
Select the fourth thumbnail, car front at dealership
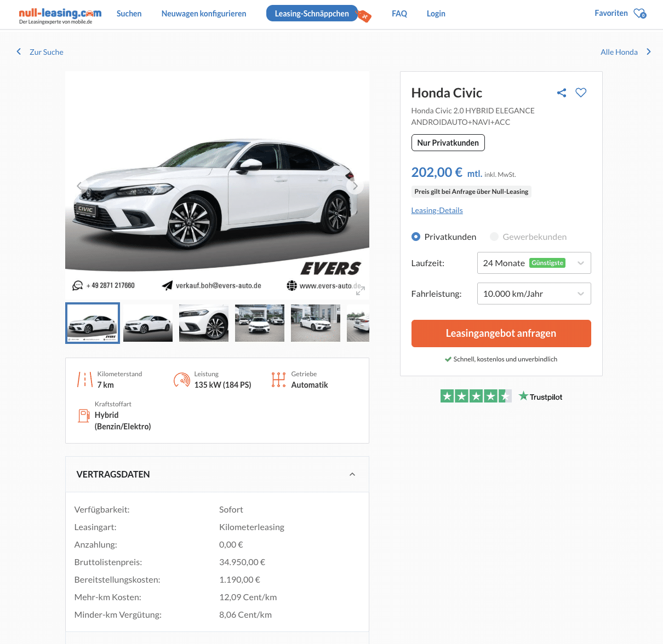[260, 323]
